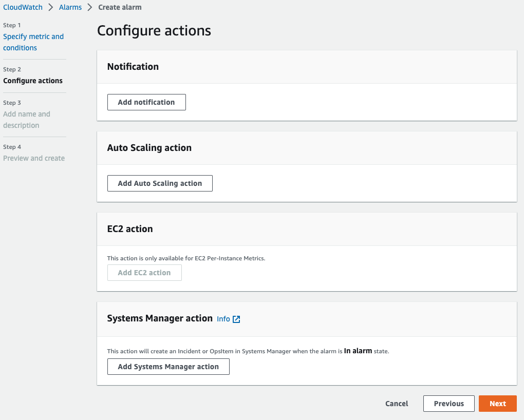Go back with the Previous button
The width and height of the screenshot is (524, 420).
pos(448,404)
